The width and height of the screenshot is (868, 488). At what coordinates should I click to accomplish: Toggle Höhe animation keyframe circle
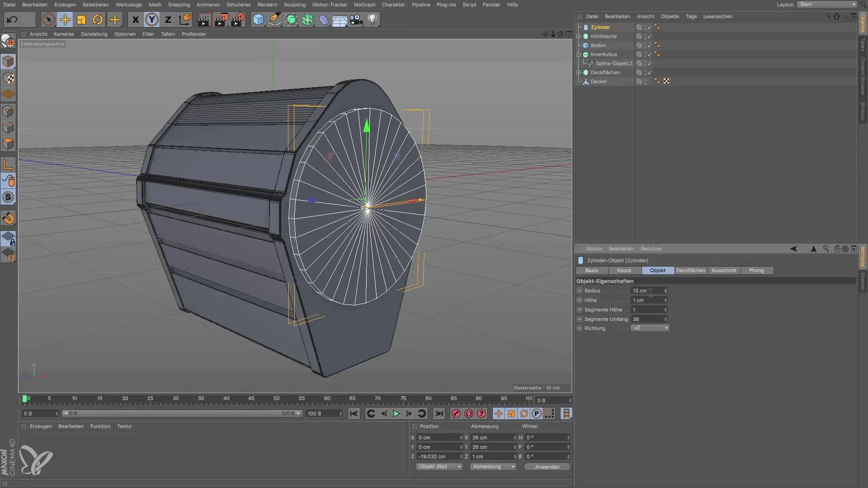pyautogui.click(x=580, y=300)
